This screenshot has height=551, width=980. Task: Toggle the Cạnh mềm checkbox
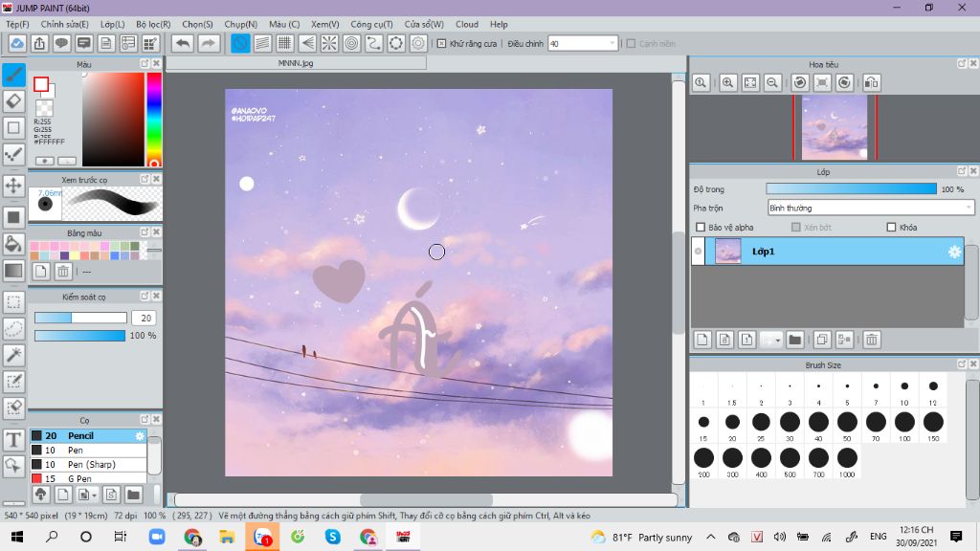(x=632, y=44)
